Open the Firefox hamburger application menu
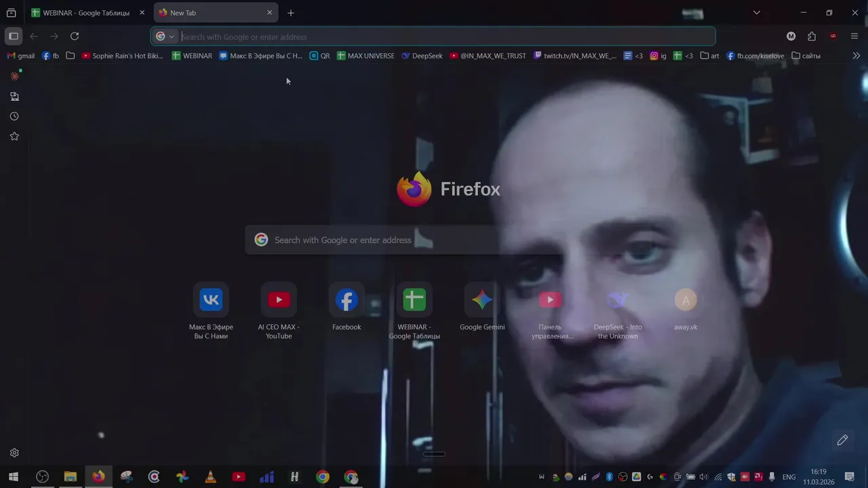 click(x=854, y=37)
